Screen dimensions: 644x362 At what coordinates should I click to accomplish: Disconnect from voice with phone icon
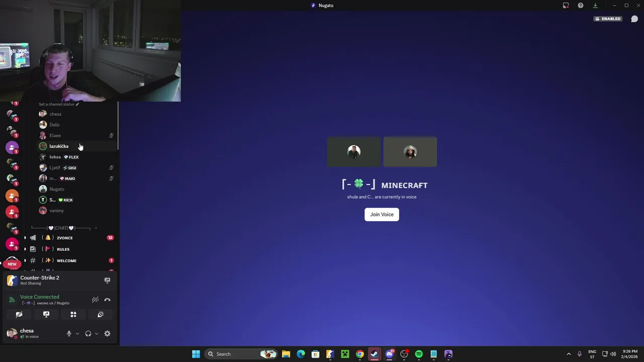point(107,300)
